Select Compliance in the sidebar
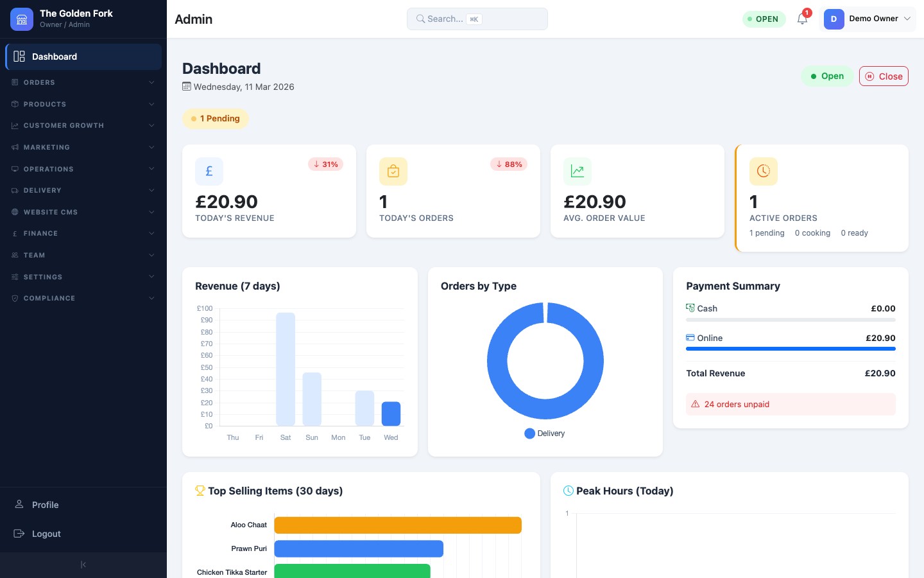Image resolution: width=924 pixels, height=578 pixels. pyautogui.click(x=83, y=298)
